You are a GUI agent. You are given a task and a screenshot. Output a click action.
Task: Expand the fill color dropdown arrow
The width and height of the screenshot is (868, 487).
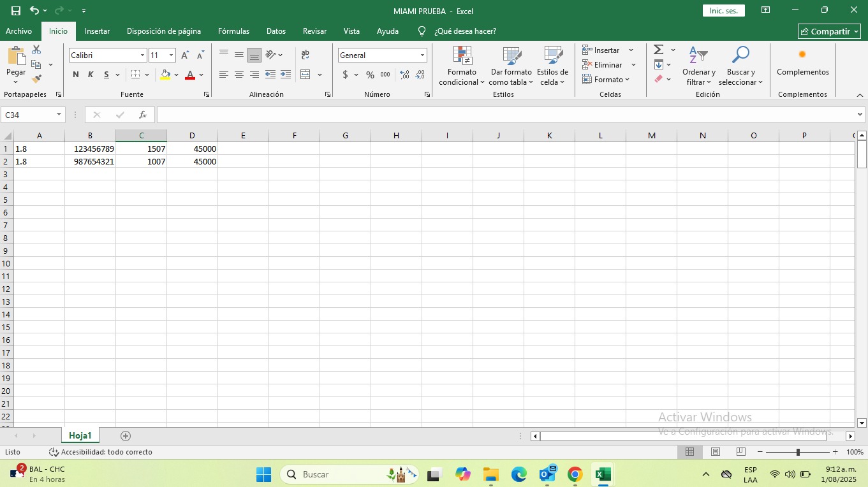point(177,75)
